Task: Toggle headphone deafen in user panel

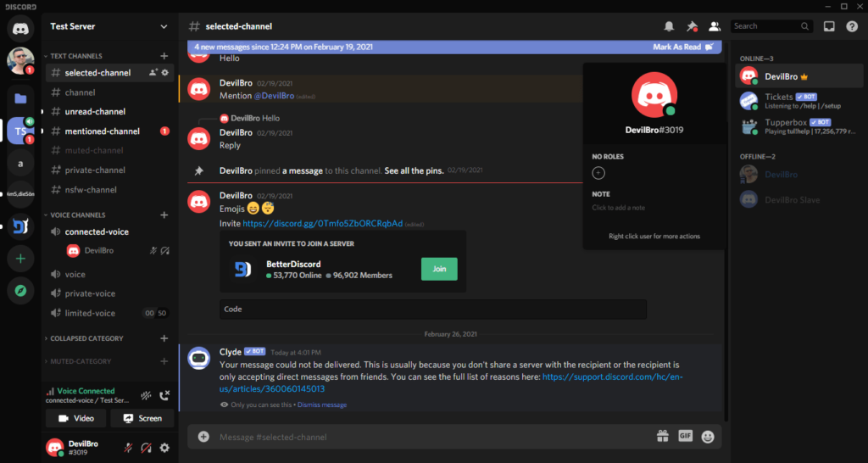Action: pyautogui.click(x=146, y=447)
